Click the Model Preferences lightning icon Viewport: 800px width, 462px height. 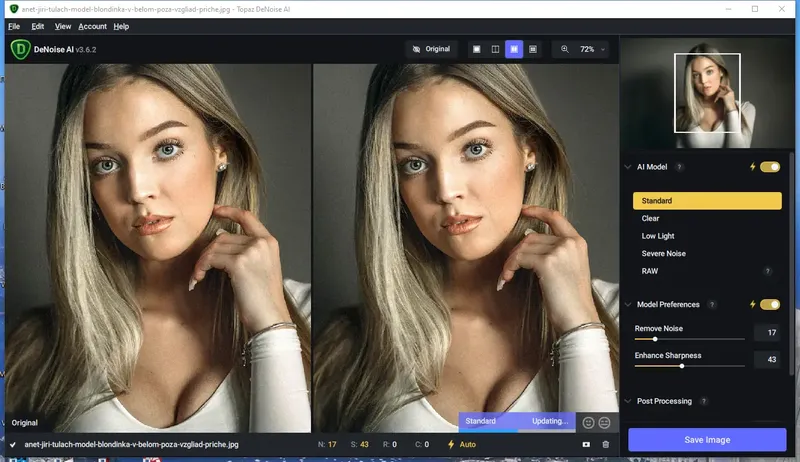(x=752, y=304)
